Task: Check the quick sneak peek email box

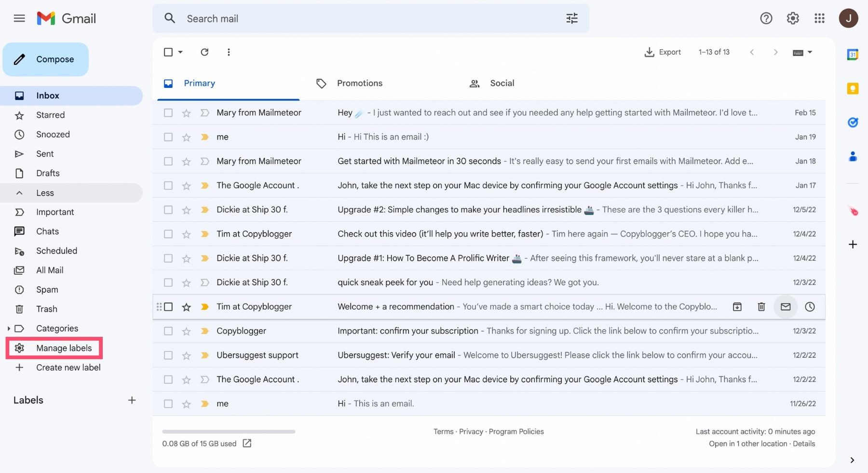Action: point(168,282)
